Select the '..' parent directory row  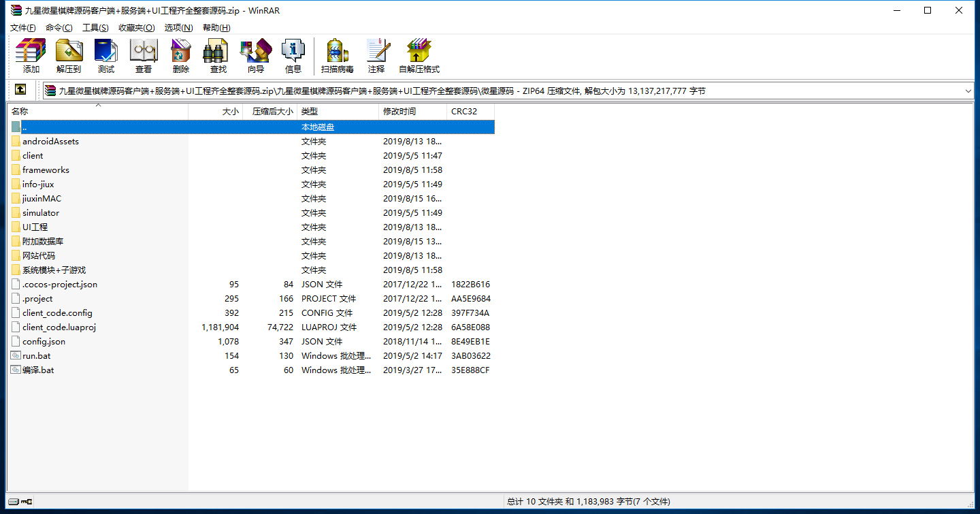[x=252, y=127]
